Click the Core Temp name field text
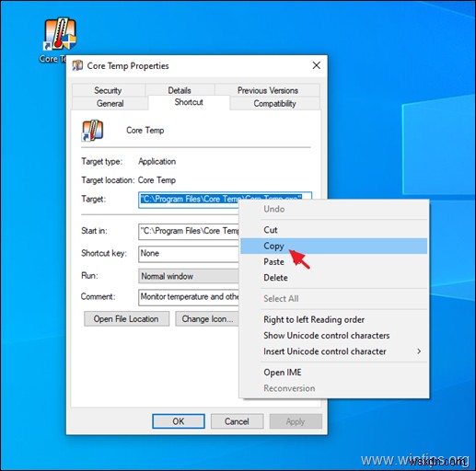 (x=145, y=131)
